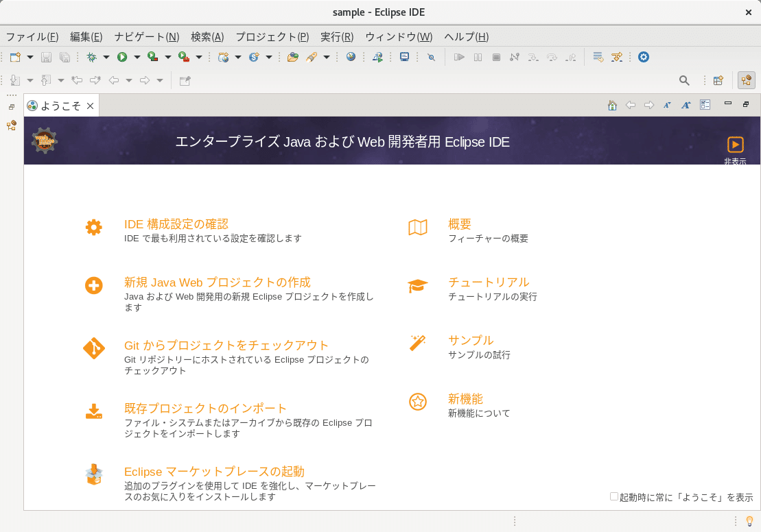761x532 pixels.
Task: Click the Home icon in Welcome toolbar
Action: pos(613,106)
